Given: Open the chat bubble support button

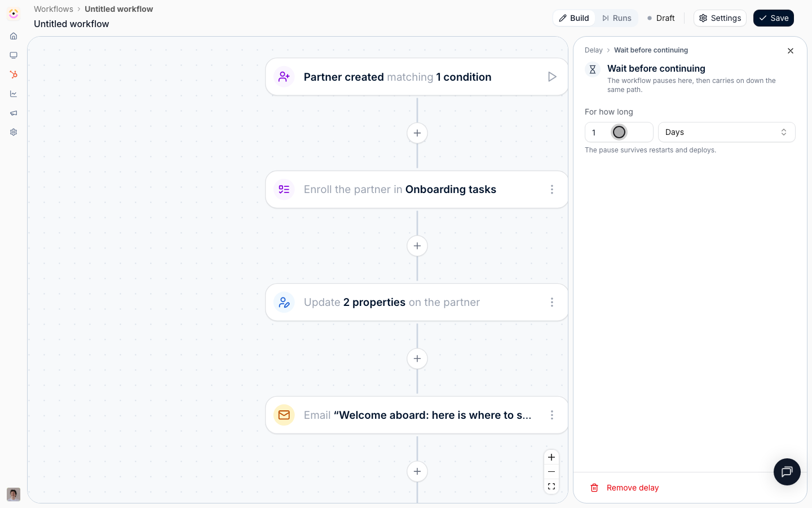Looking at the screenshot, I should coord(787,472).
